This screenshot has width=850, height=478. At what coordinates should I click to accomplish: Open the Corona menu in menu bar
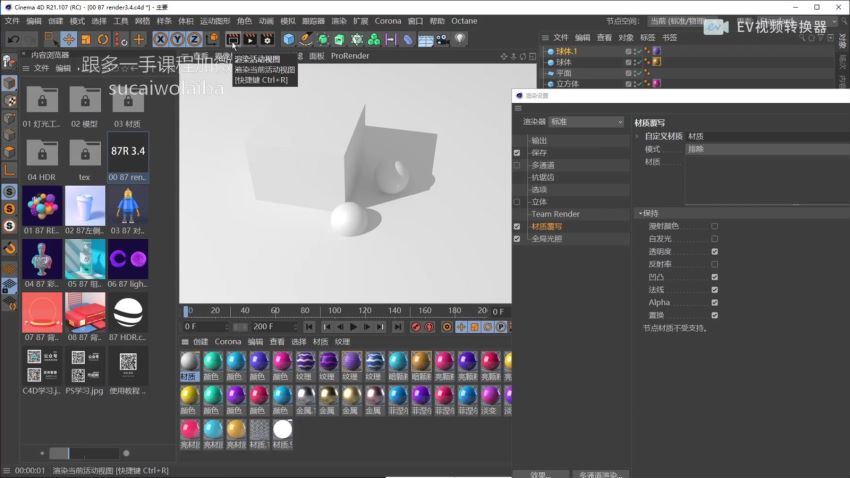point(388,21)
